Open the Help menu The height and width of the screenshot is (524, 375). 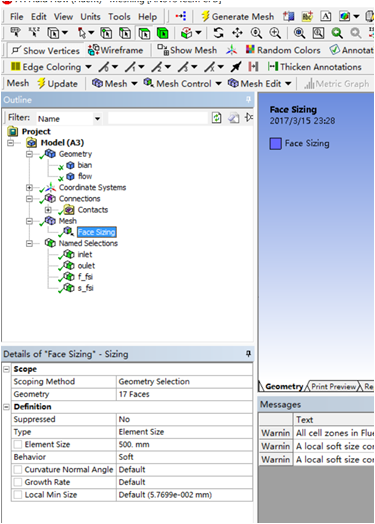coord(147,17)
